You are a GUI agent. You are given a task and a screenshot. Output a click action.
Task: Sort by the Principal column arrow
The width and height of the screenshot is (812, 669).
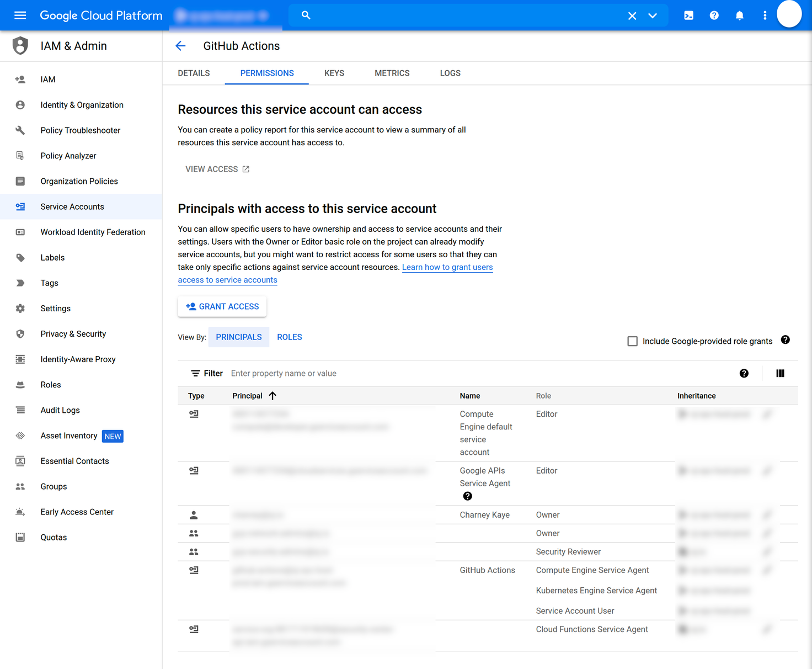(x=273, y=396)
